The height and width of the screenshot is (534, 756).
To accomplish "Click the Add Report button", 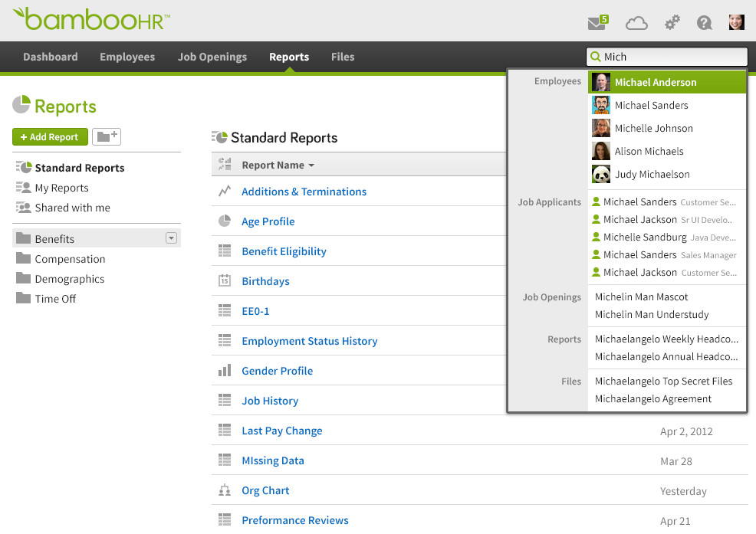I will [50, 136].
